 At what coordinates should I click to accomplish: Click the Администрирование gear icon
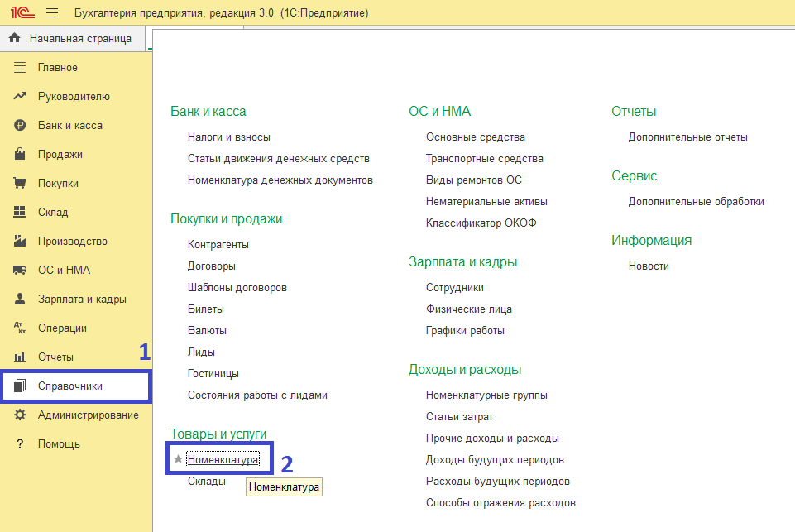pyautogui.click(x=21, y=415)
